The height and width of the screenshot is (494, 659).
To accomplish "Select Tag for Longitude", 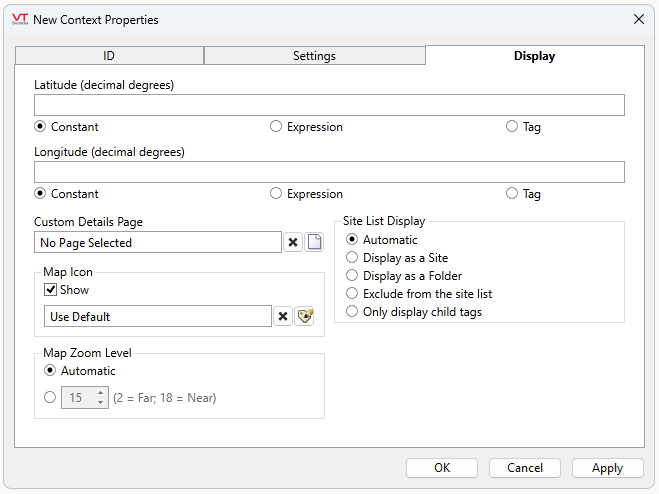I will coord(511,193).
